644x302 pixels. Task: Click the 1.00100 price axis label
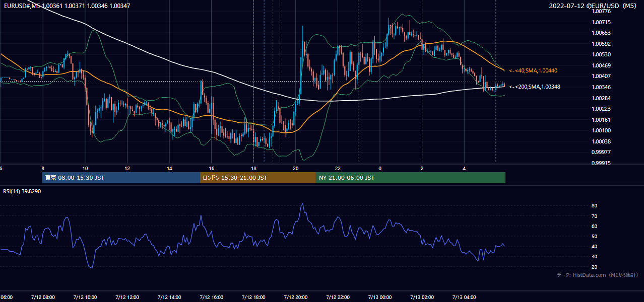pos(602,130)
